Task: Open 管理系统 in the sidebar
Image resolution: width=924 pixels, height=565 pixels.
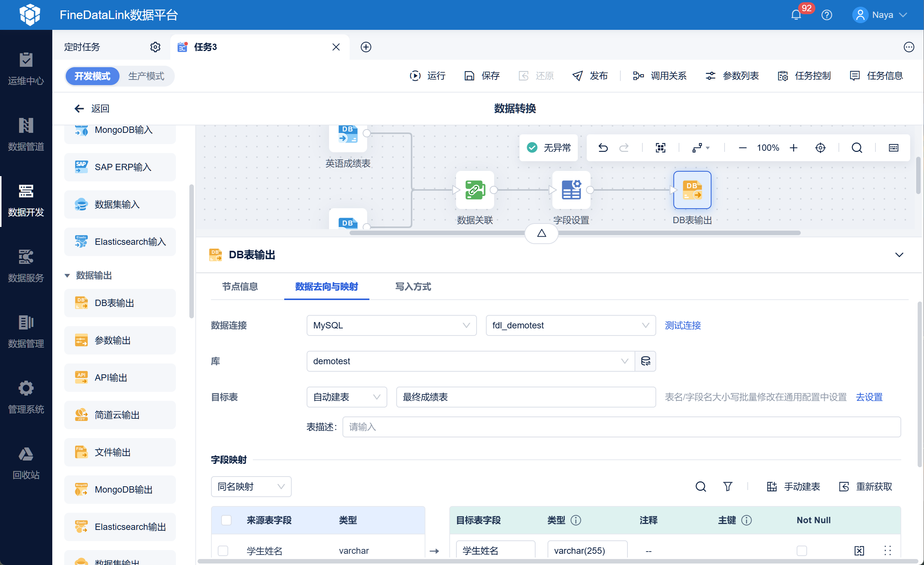Action: click(x=26, y=397)
